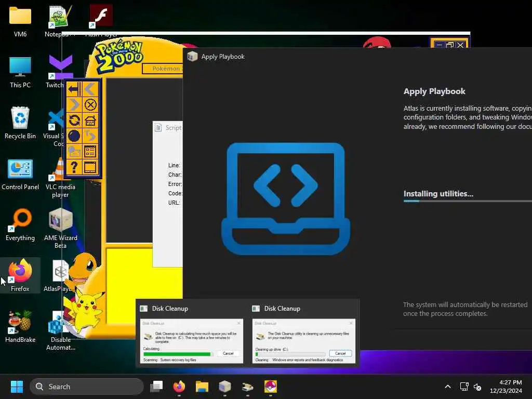Click the Installing utilities progress bar
Image resolution: width=532 pixels, height=399 pixels.
[x=468, y=201]
